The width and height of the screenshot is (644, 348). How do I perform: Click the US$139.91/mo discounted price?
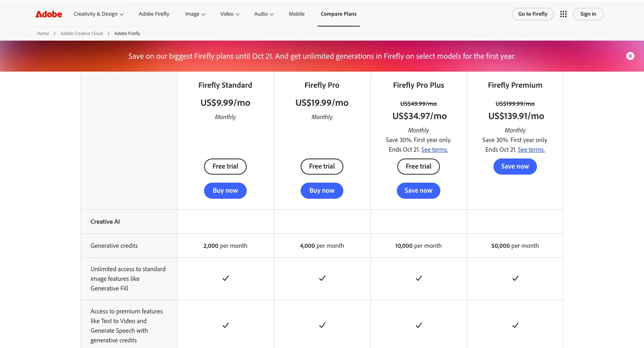tap(516, 116)
